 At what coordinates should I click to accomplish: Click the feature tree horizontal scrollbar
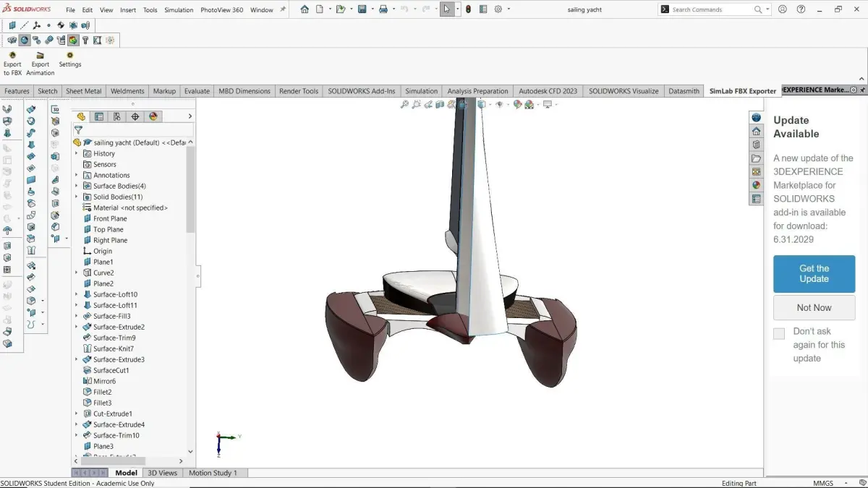pos(114,461)
